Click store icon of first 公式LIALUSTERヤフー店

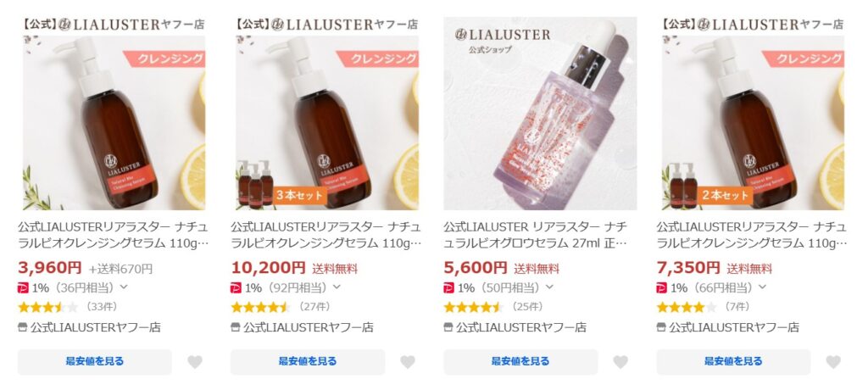23,327
